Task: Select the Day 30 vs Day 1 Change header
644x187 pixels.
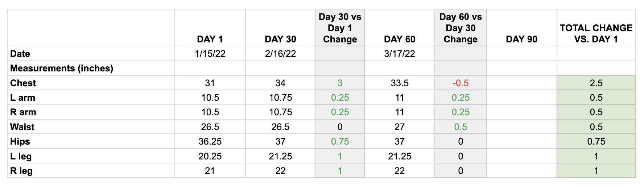Action: tap(340, 28)
